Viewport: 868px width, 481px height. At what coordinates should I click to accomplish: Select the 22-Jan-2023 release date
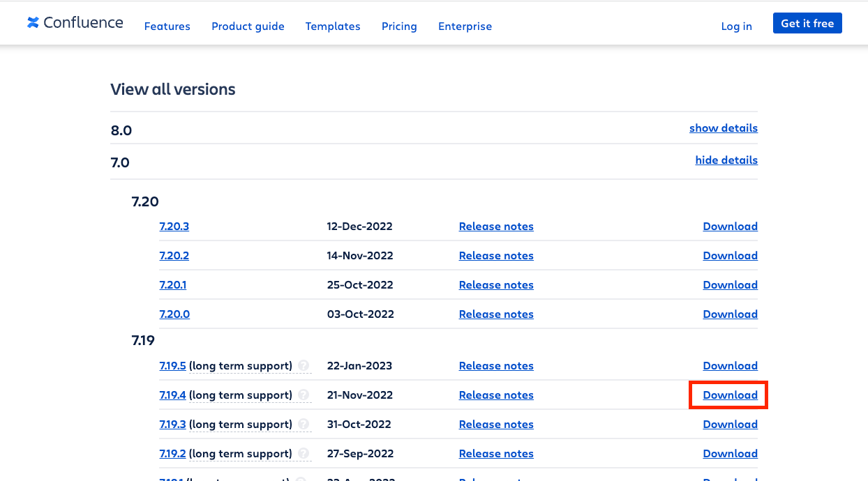click(x=359, y=366)
